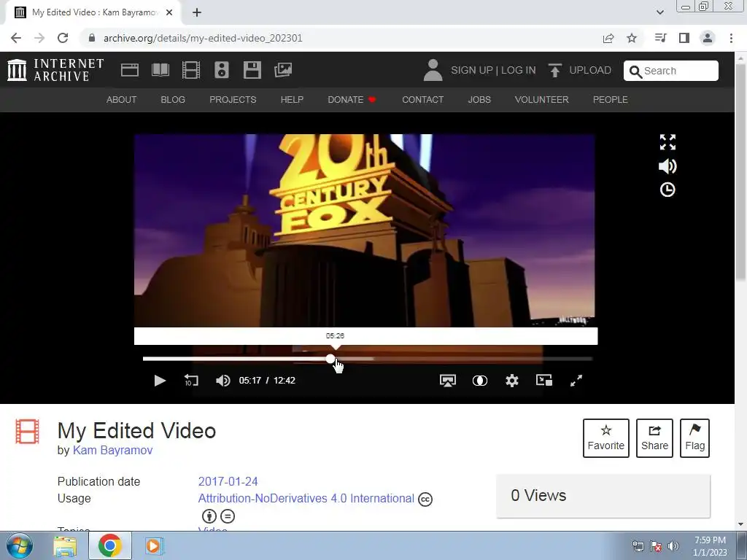This screenshot has height=560, width=747.
Task: Open Chrome profile icon
Action: pyautogui.click(x=708, y=38)
